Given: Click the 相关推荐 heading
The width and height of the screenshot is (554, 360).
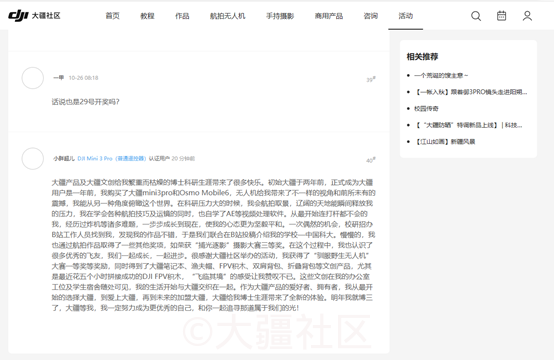Looking at the screenshot, I should coord(422,57).
